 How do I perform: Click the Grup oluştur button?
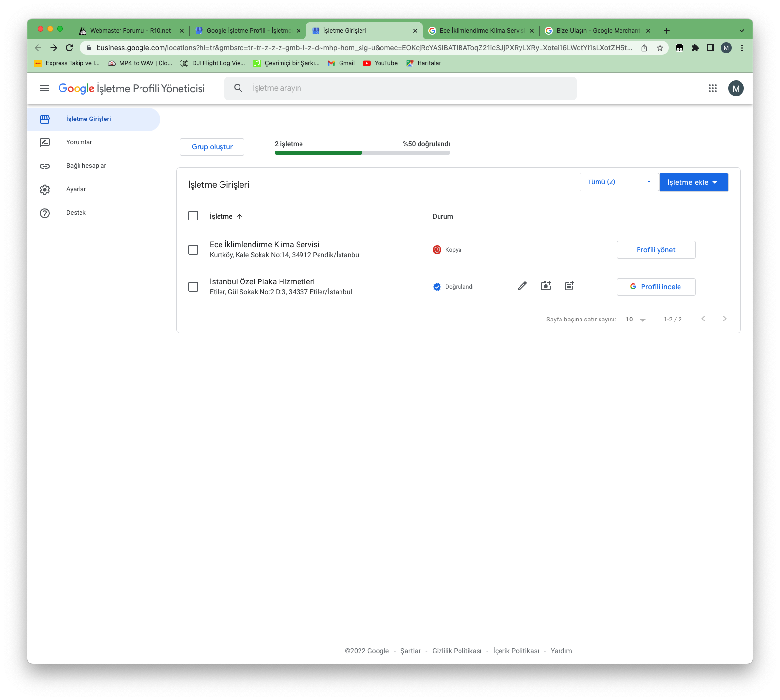[x=212, y=147]
